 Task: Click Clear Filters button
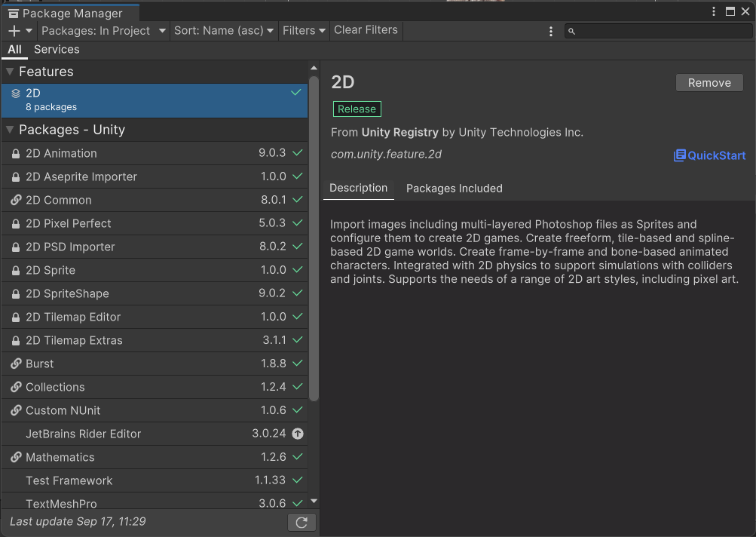tap(366, 30)
